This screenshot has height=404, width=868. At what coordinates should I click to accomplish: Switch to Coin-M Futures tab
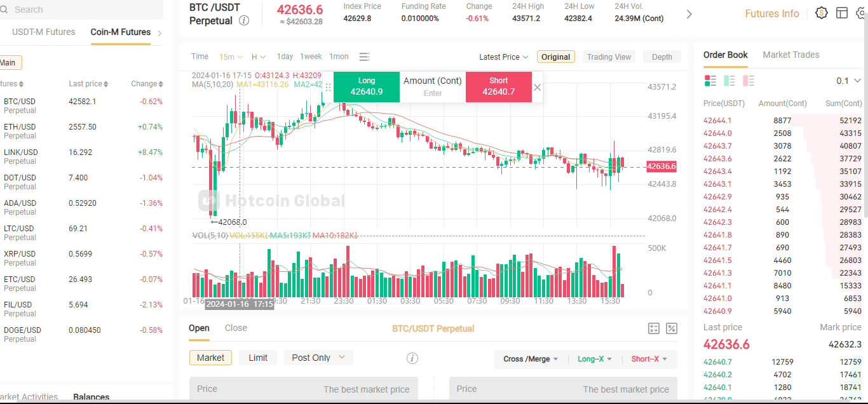pos(121,32)
